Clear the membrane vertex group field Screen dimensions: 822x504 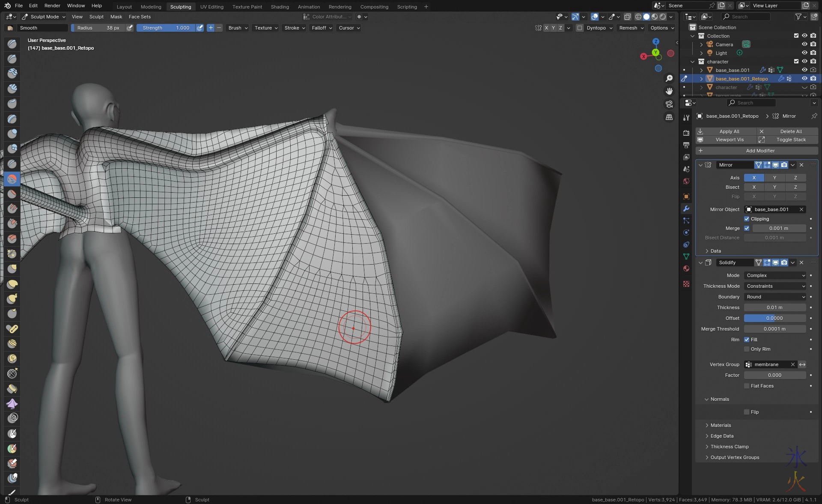[x=792, y=364]
